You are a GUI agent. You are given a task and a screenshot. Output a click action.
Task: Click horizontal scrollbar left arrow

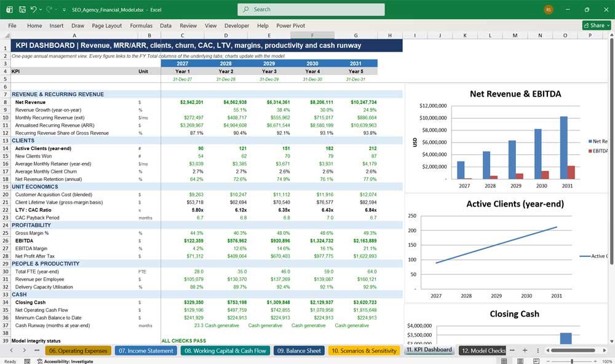pyautogui.click(x=548, y=350)
